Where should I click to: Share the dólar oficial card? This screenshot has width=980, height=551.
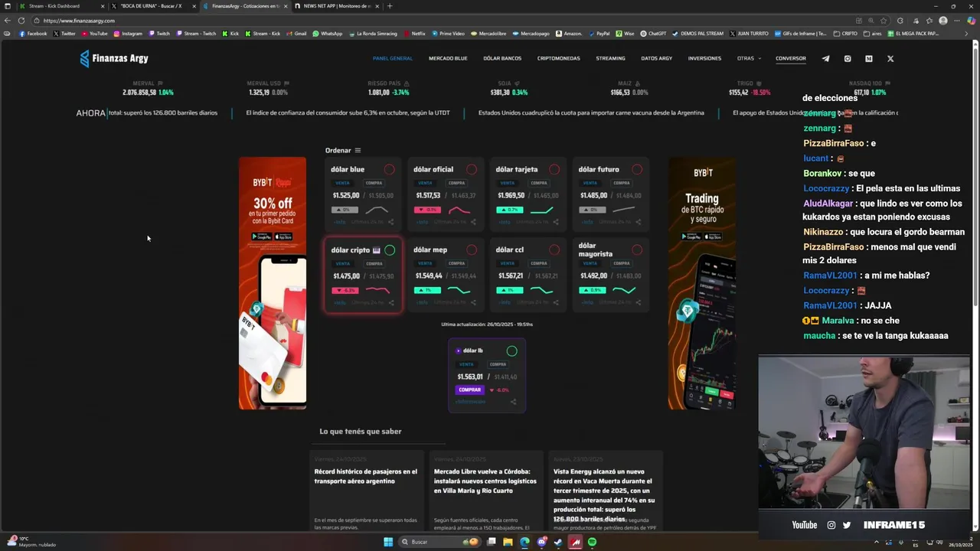pos(473,222)
